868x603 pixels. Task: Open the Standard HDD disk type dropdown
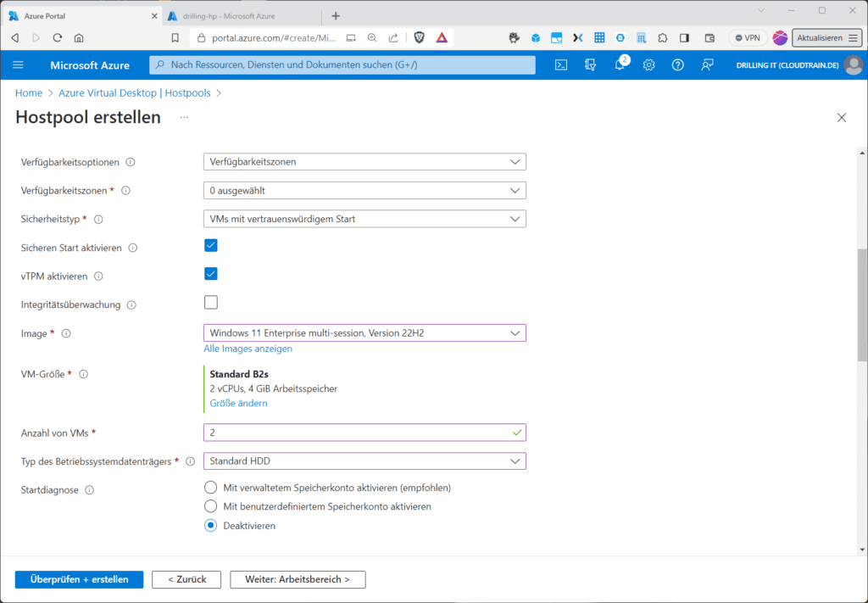[364, 461]
